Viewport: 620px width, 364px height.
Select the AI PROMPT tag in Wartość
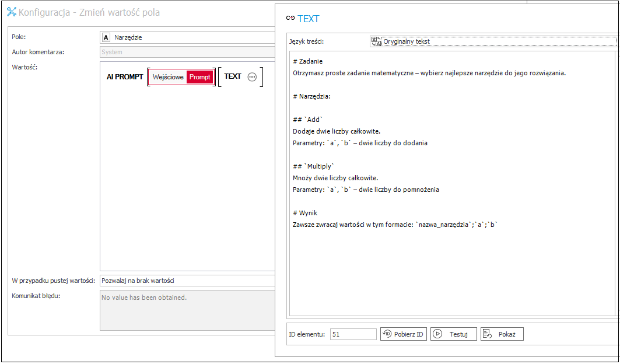point(124,77)
